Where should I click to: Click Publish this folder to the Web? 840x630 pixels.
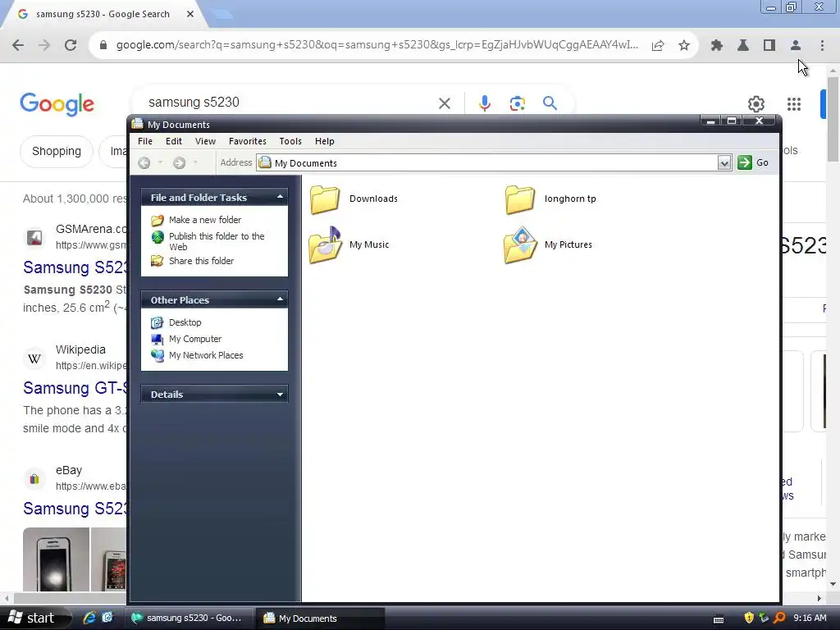[208, 242]
